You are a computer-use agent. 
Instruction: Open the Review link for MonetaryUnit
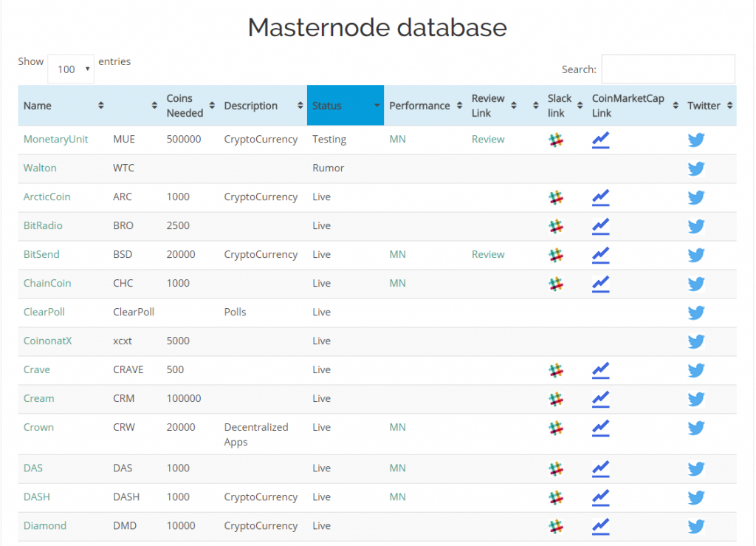[x=488, y=140]
